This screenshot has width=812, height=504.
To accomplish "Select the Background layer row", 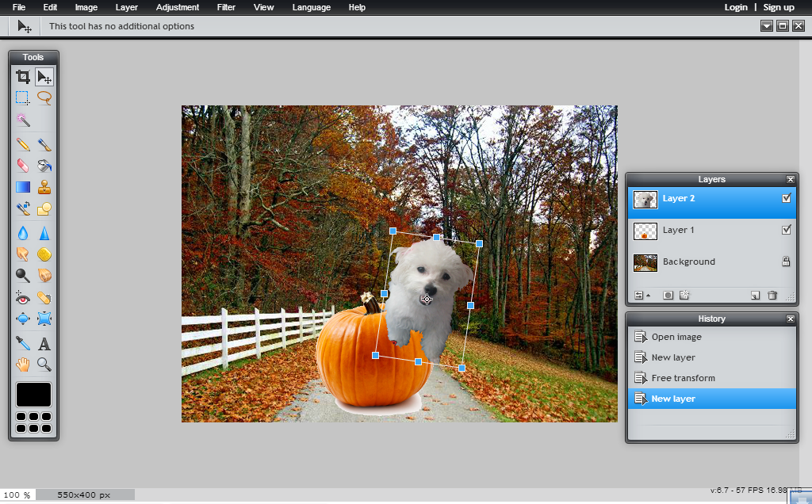I will (712, 262).
